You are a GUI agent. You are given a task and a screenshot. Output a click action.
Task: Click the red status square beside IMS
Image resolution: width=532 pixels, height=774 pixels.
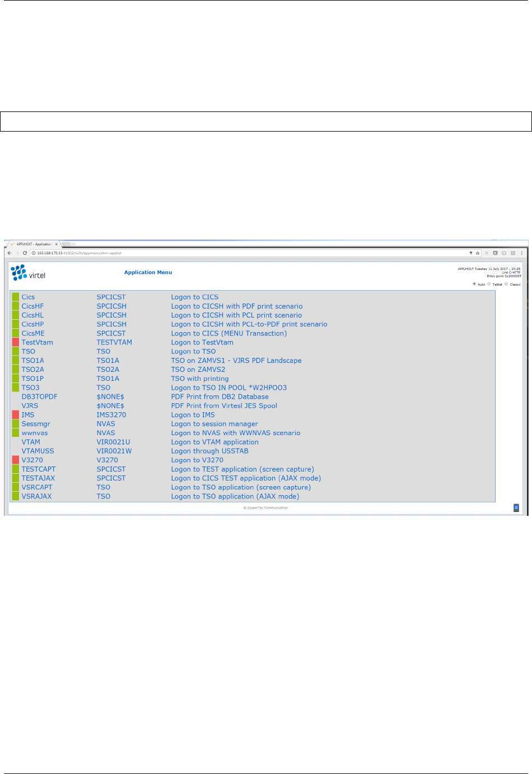coord(16,414)
